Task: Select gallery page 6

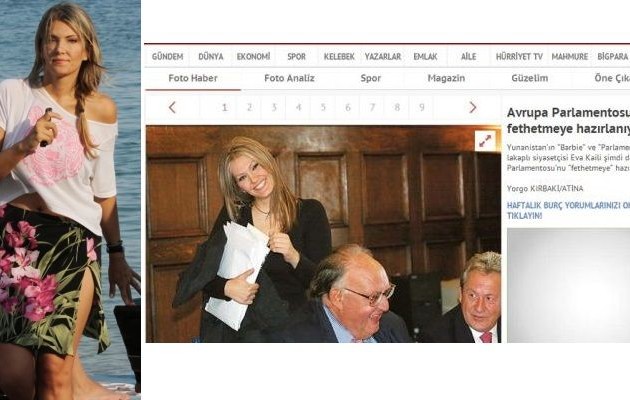Action: coord(348,108)
